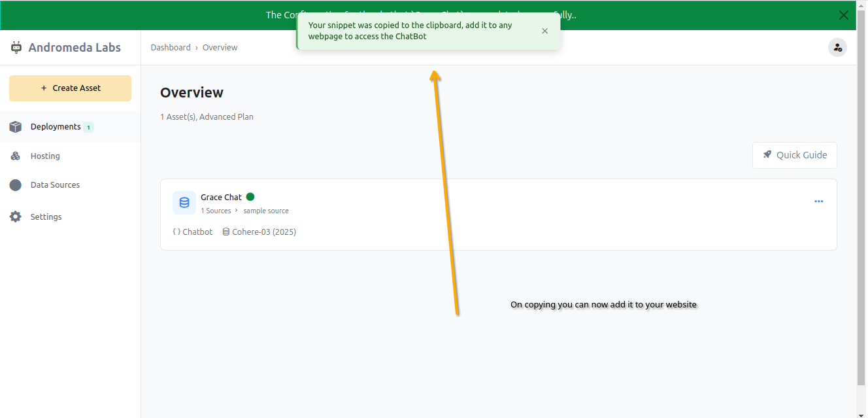The height and width of the screenshot is (418, 868).
Task: Click the Chatbot type label
Action: click(197, 232)
